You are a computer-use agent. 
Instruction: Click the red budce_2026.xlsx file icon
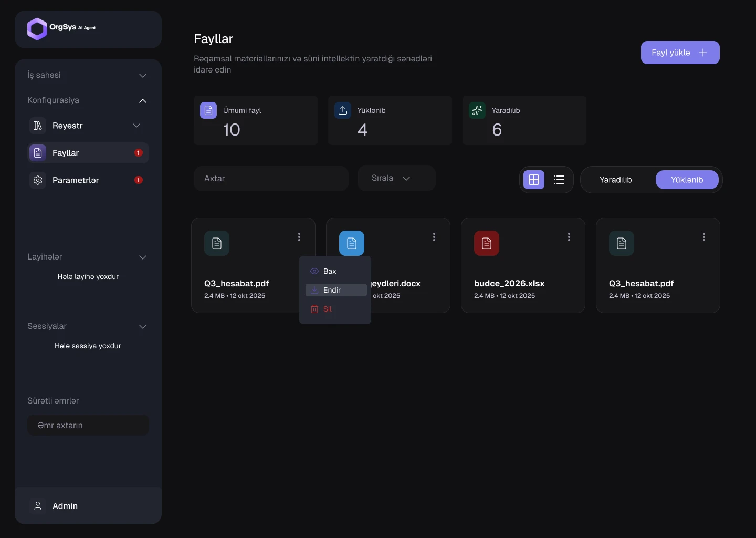click(487, 243)
